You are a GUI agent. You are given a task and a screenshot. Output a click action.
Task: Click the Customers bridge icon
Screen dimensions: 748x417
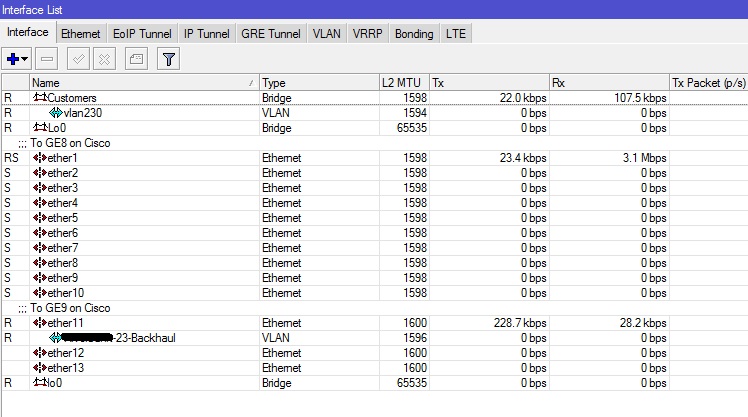pyautogui.click(x=40, y=98)
